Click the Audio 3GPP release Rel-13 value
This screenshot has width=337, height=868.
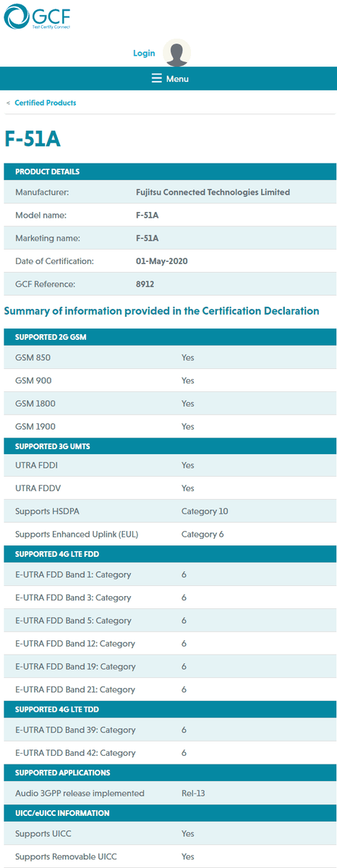(x=193, y=793)
